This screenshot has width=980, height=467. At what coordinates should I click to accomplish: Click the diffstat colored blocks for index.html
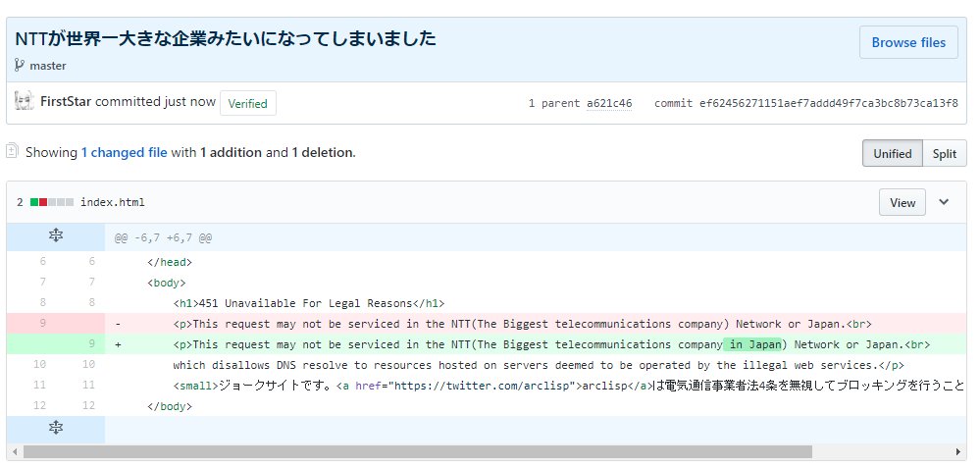point(52,202)
